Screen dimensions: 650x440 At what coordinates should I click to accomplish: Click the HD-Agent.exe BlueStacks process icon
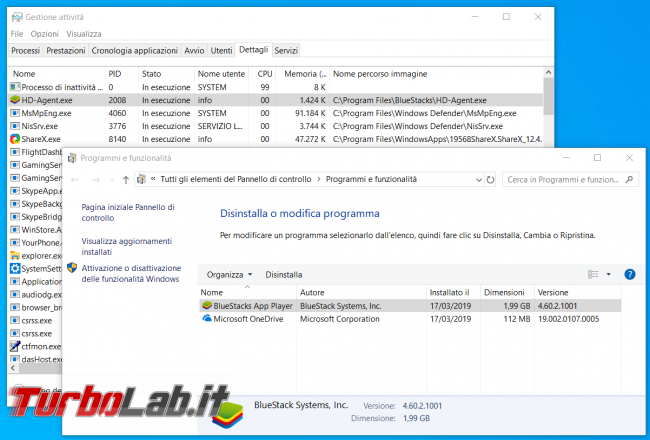click(15, 100)
